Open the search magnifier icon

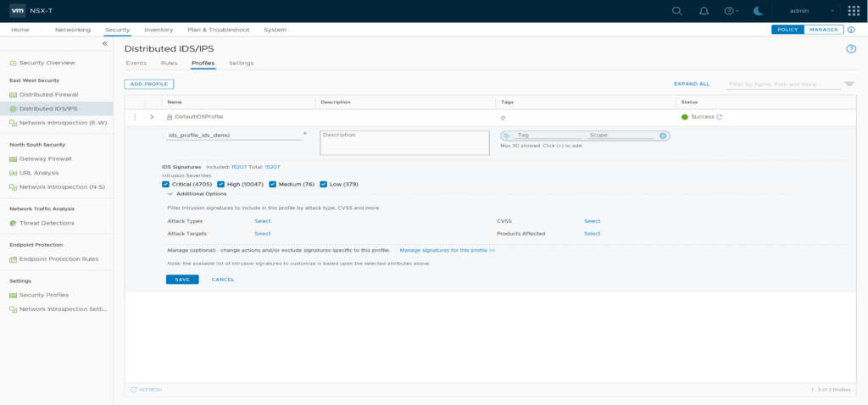(676, 10)
